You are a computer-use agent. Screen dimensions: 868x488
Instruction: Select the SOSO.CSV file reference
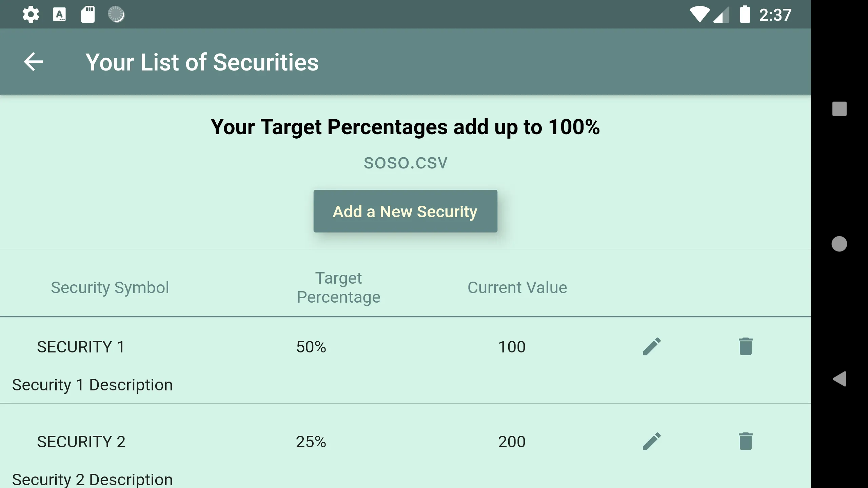click(x=406, y=162)
